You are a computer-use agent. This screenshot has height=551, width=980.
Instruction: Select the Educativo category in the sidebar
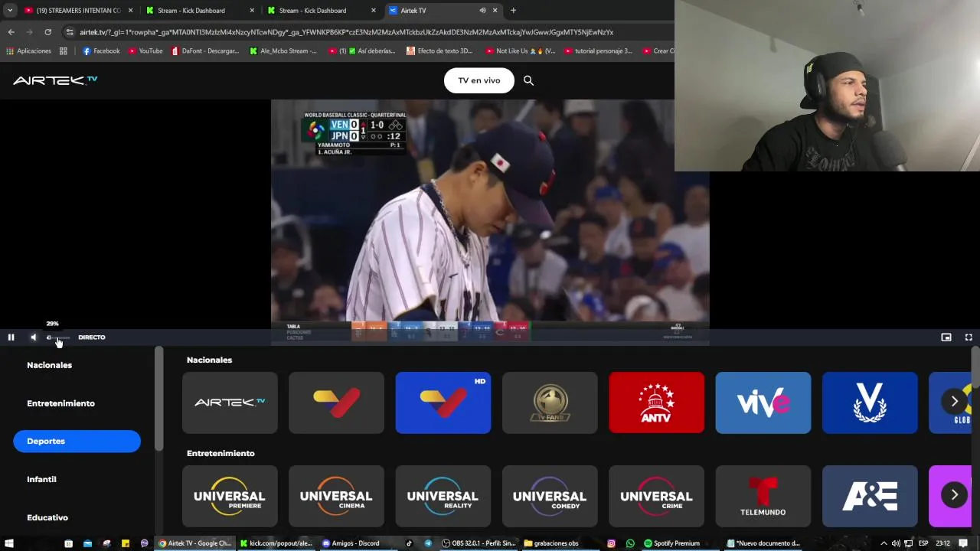point(47,517)
